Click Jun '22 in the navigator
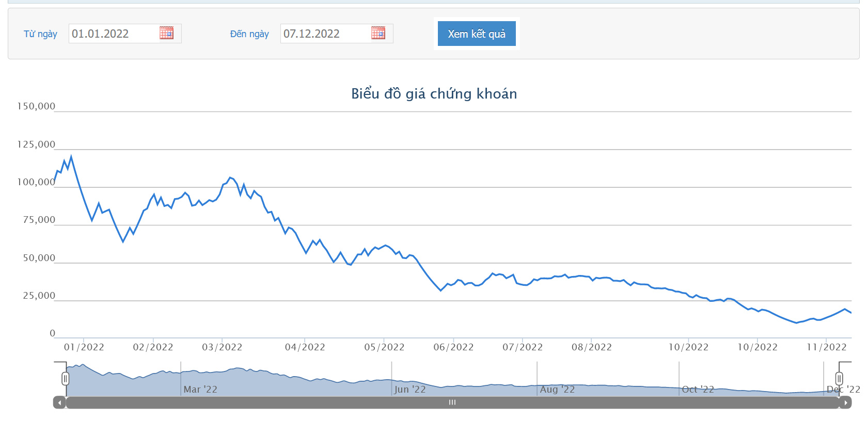This screenshot has width=868, height=421. coord(410,390)
